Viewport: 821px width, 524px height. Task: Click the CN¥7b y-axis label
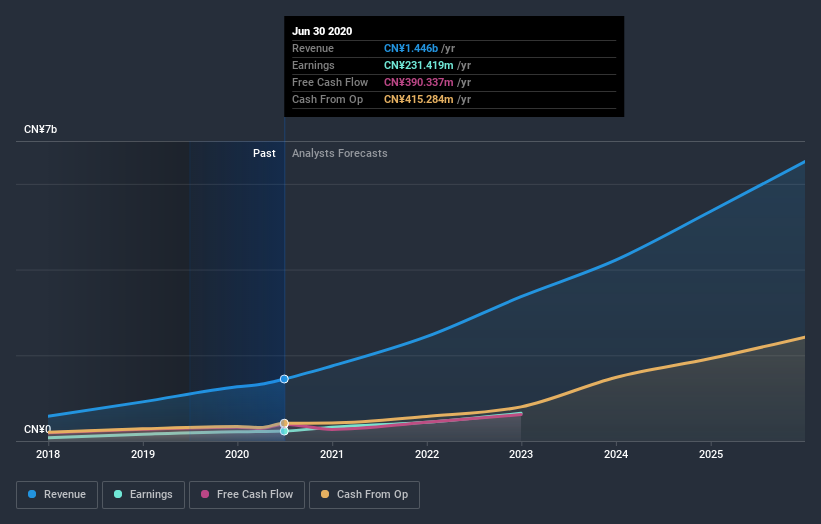(x=40, y=129)
